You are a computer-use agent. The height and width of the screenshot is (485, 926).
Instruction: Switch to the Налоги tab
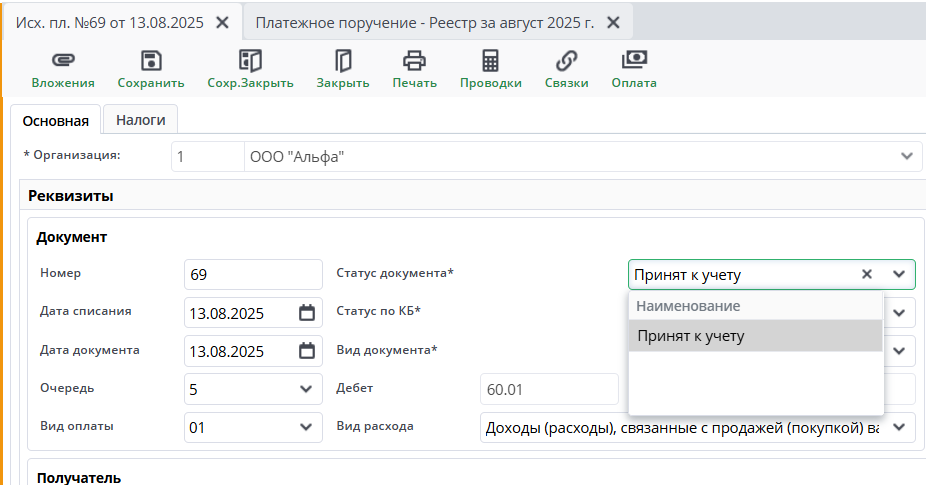pos(141,120)
